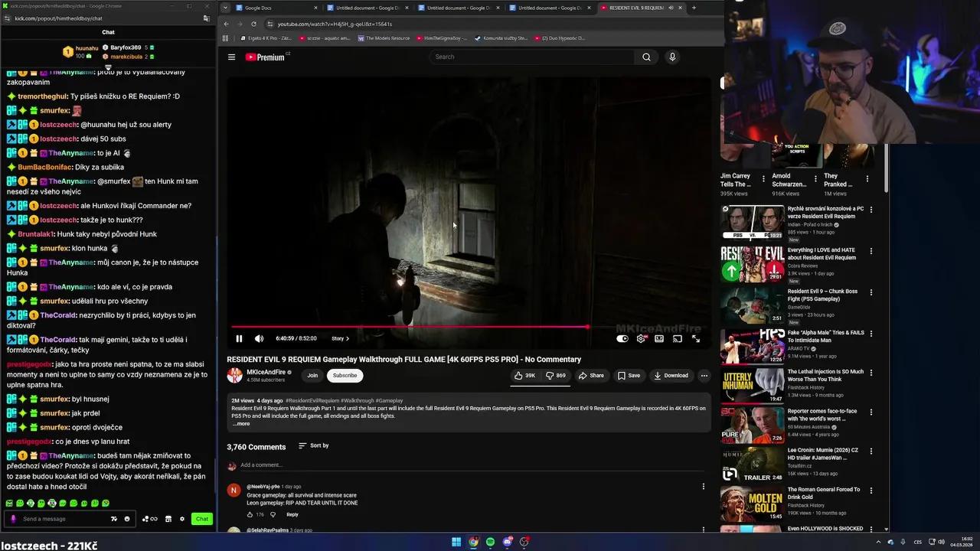Mute the audio icon on the Resident Evil tab
Screen dimensions: 980x551
point(670,8)
